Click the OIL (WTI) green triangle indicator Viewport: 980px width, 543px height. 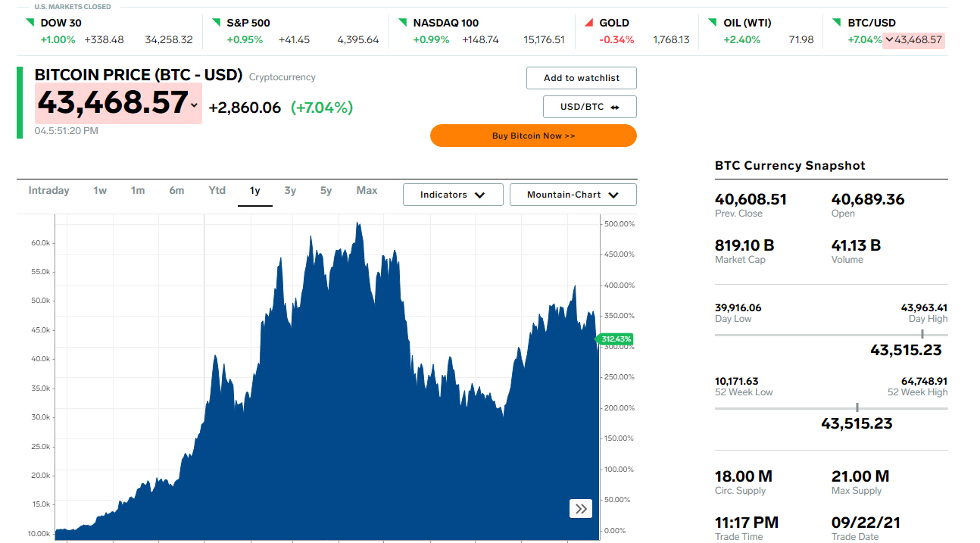tap(713, 22)
